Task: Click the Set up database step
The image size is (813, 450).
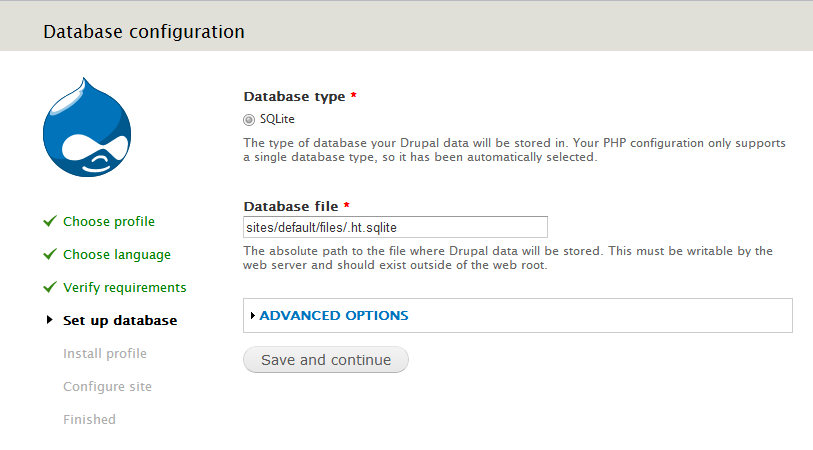Action: [120, 321]
